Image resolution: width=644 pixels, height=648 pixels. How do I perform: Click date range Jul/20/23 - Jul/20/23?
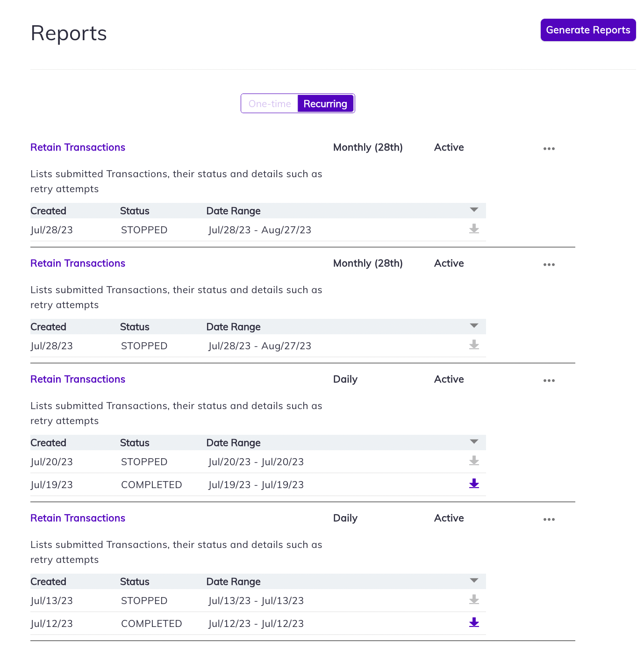tap(256, 462)
